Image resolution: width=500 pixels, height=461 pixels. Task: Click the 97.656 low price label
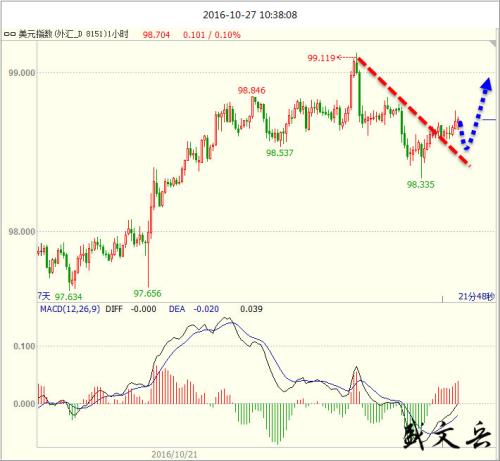click(x=147, y=294)
